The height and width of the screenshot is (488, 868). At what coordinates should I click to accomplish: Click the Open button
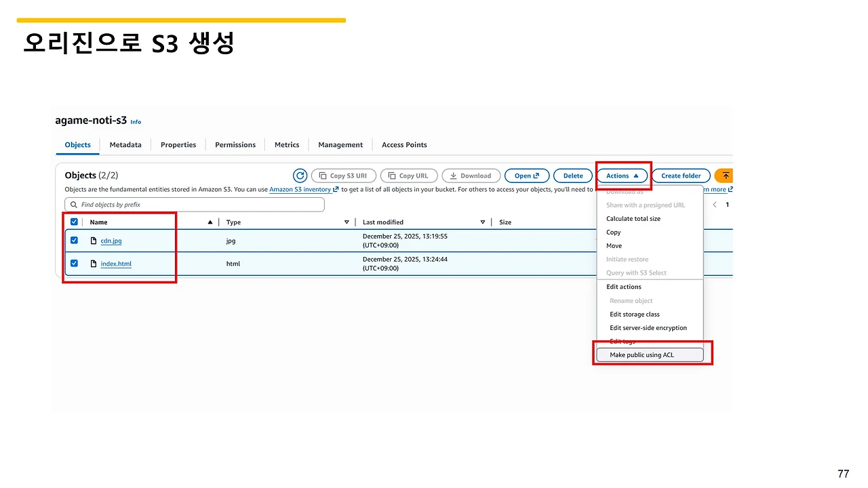(527, 176)
